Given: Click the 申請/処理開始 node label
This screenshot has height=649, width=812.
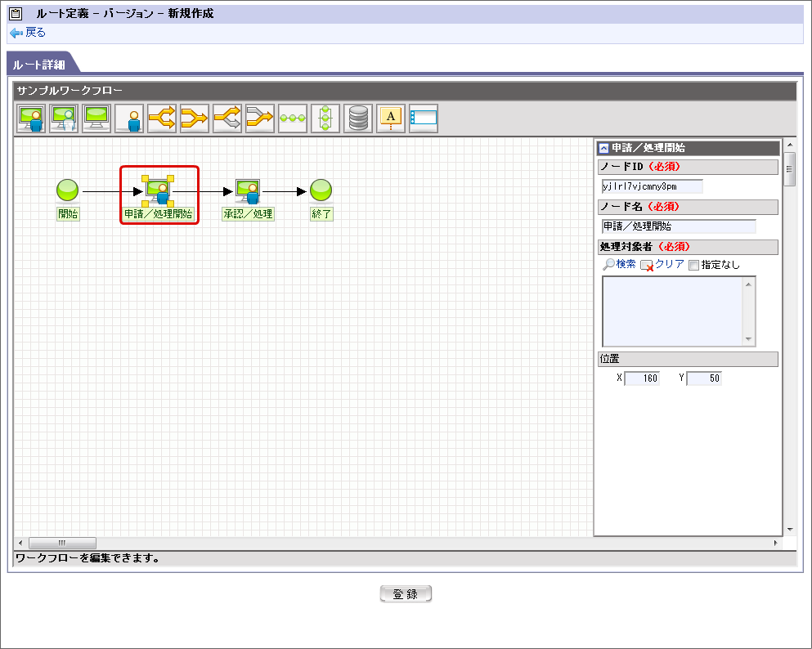Looking at the screenshot, I should pos(159,214).
